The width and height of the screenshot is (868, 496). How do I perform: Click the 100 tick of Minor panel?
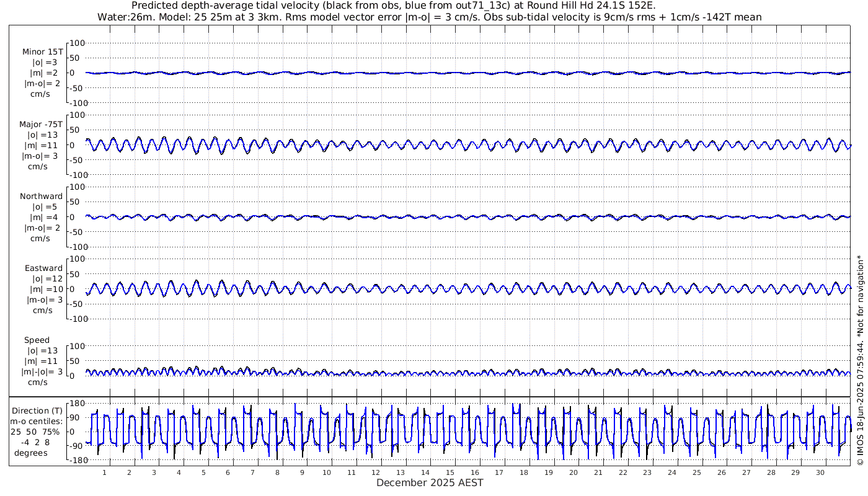[x=76, y=43]
